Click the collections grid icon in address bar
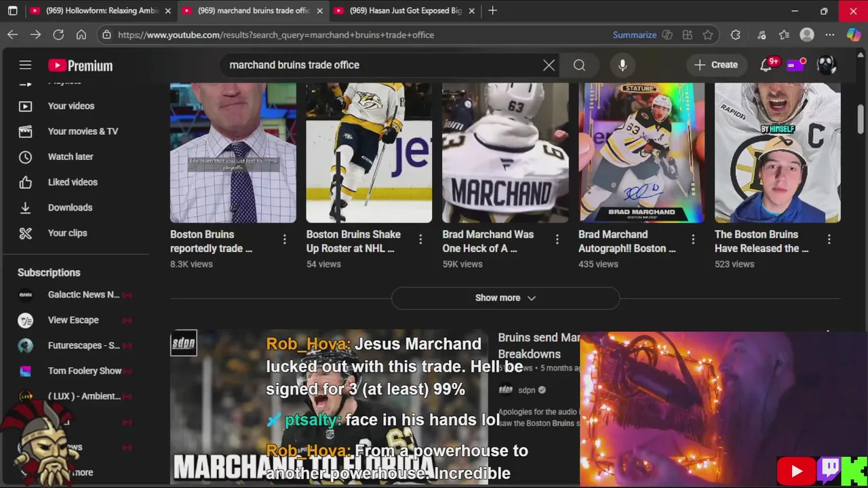Viewport: 868px width, 488px height. tap(688, 35)
